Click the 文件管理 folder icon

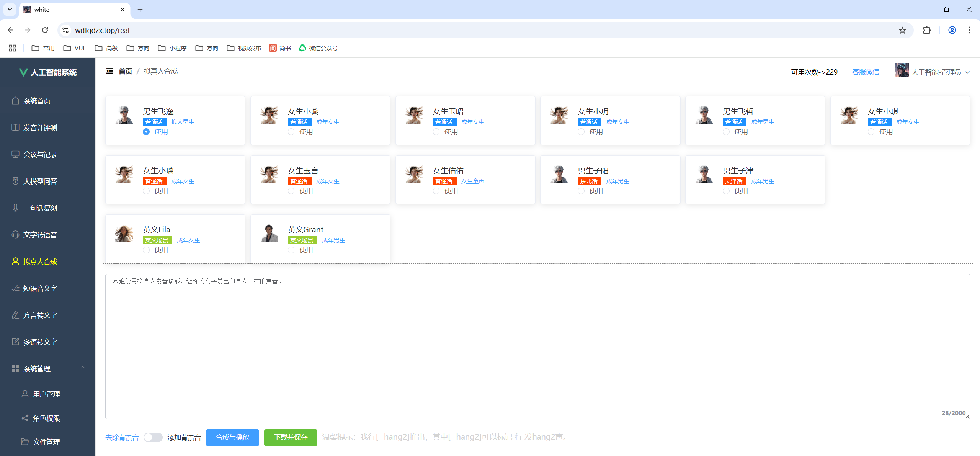pos(25,442)
